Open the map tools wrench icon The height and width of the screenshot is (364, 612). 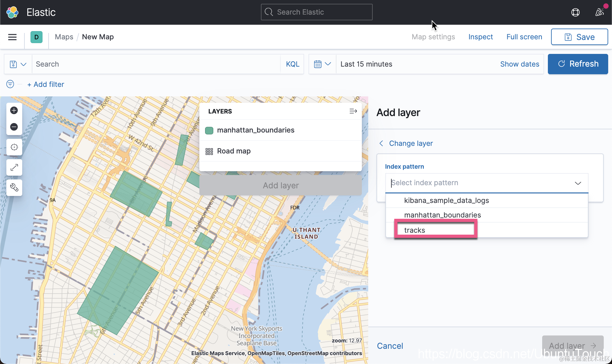point(14,188)
